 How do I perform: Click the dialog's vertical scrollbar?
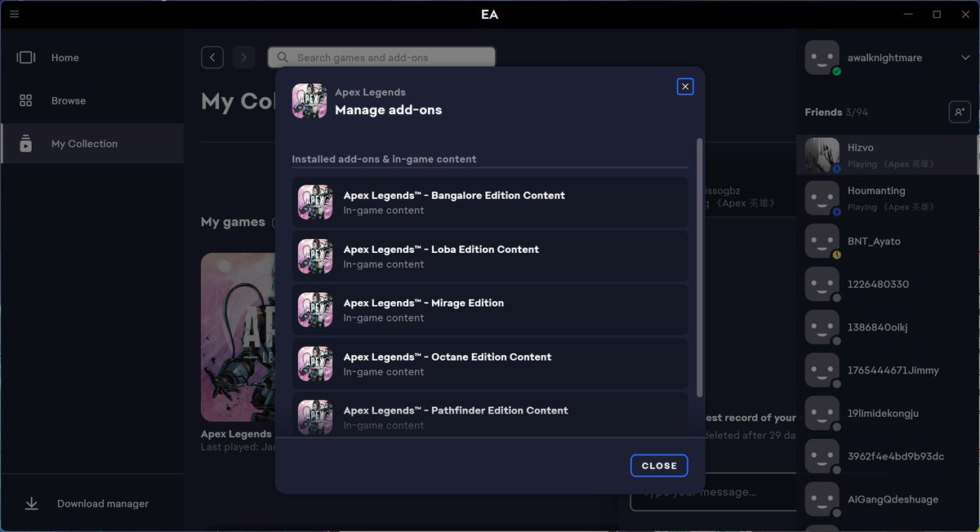699,268
